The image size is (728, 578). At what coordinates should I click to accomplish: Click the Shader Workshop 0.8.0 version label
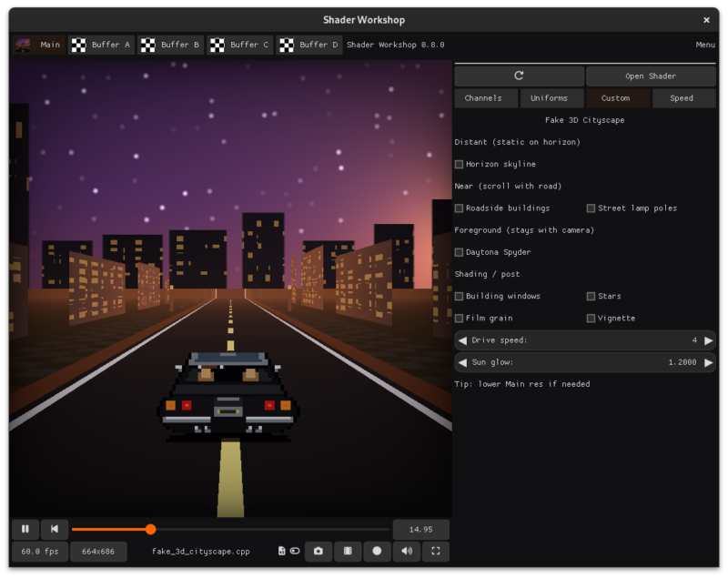[x=396, y=45]
